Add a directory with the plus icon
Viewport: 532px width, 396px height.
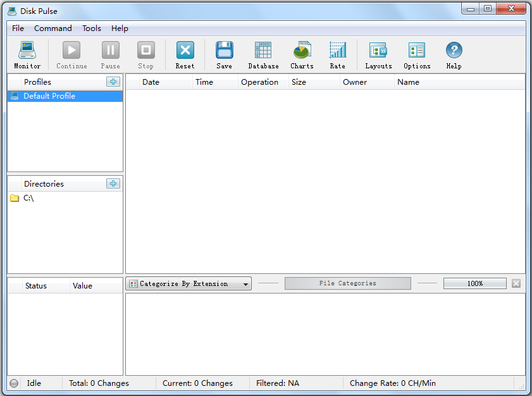pos(113,183)
